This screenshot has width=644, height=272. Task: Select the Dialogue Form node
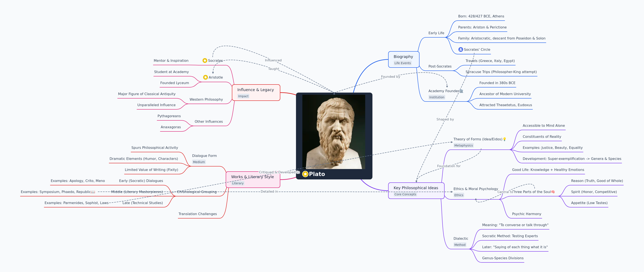point(204,156)
